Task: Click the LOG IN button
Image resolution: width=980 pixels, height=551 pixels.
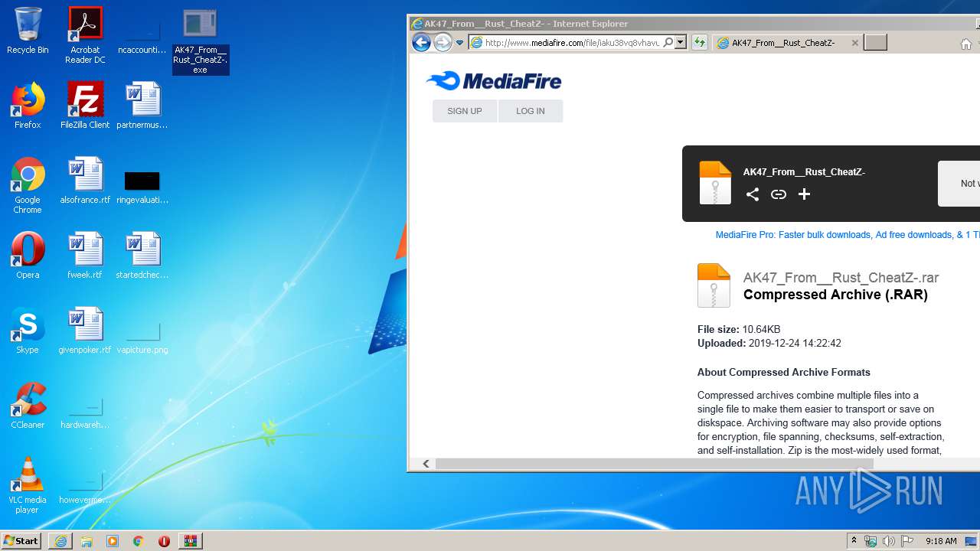Action: [530, 111]
